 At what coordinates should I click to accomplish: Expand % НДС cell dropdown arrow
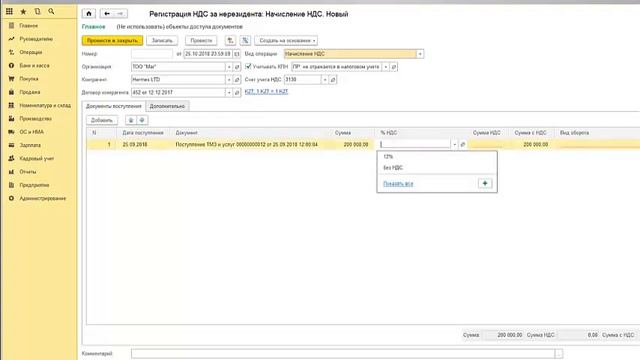(455, 144)
